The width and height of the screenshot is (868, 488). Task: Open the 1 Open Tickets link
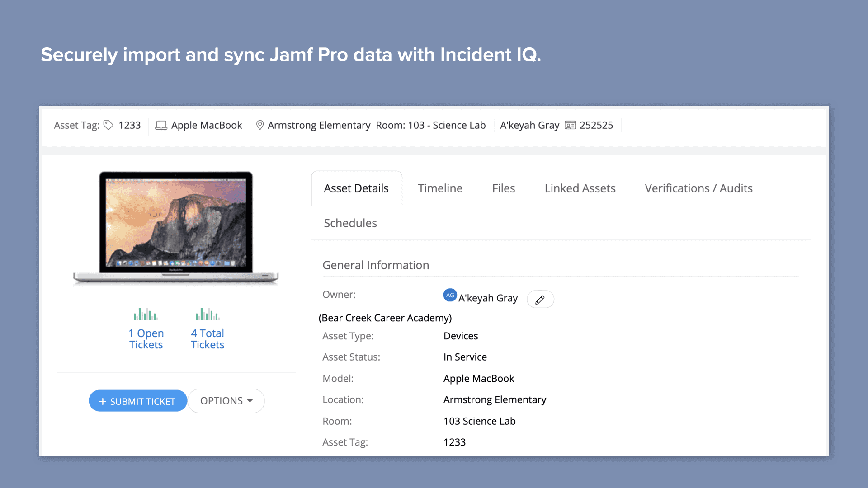pyautogui.click(x=146, y=339)
